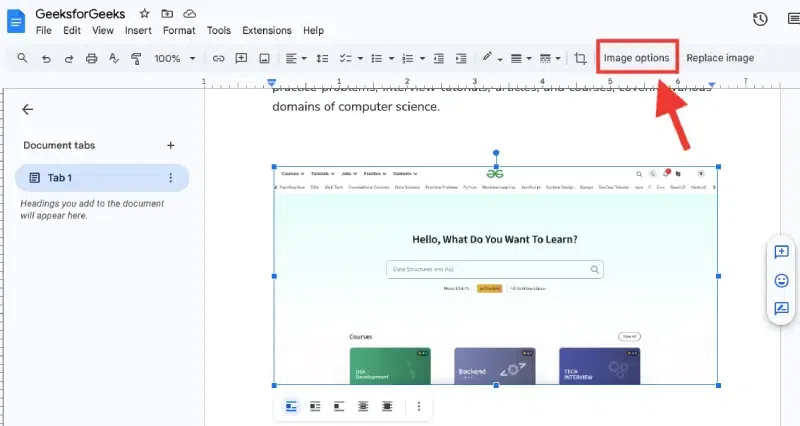The image size is (800, 426).
Task: Click the left indent marker on ruler
Action: tap(271, 82)
